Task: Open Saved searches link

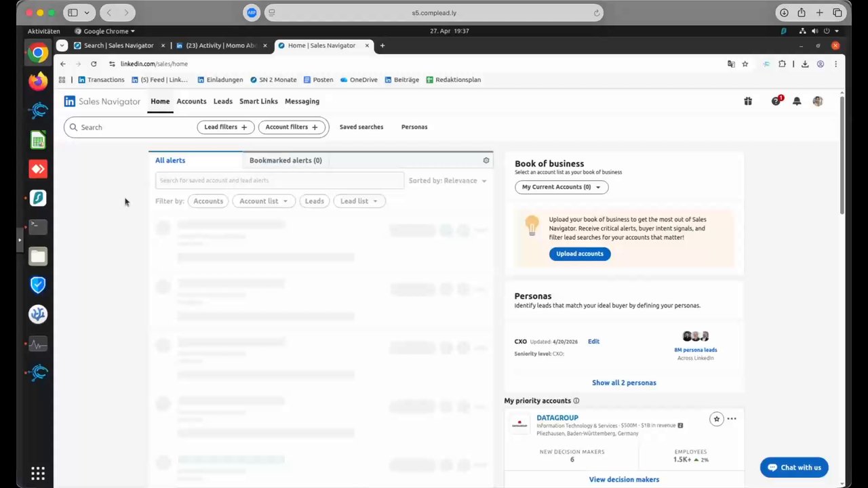Action: (361, 127)
